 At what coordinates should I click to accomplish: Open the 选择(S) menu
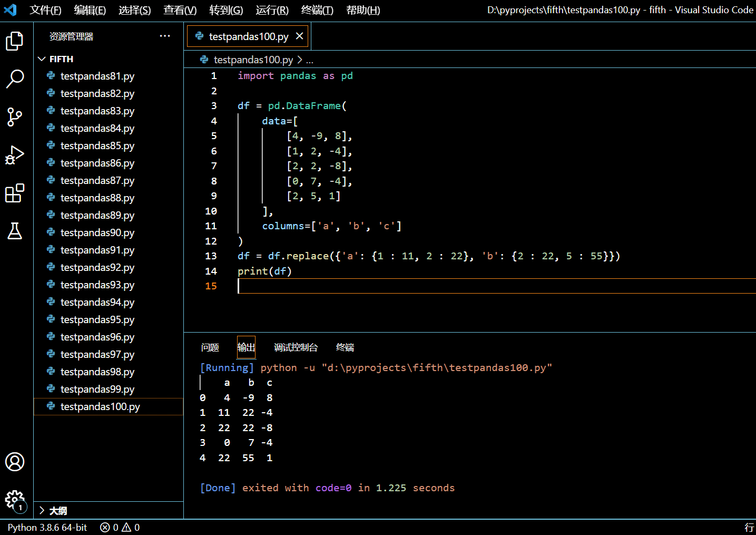(x=135, y=10)
